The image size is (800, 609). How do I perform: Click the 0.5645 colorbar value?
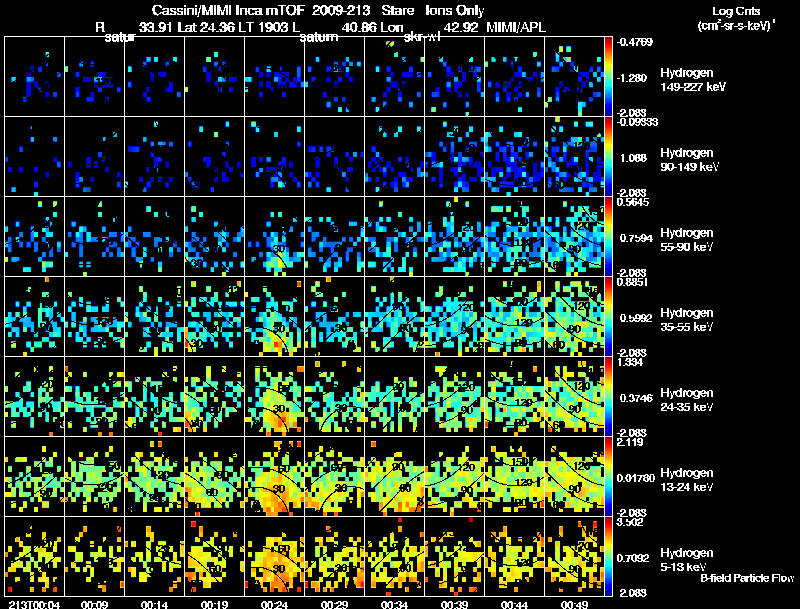(x=633, y=202)
